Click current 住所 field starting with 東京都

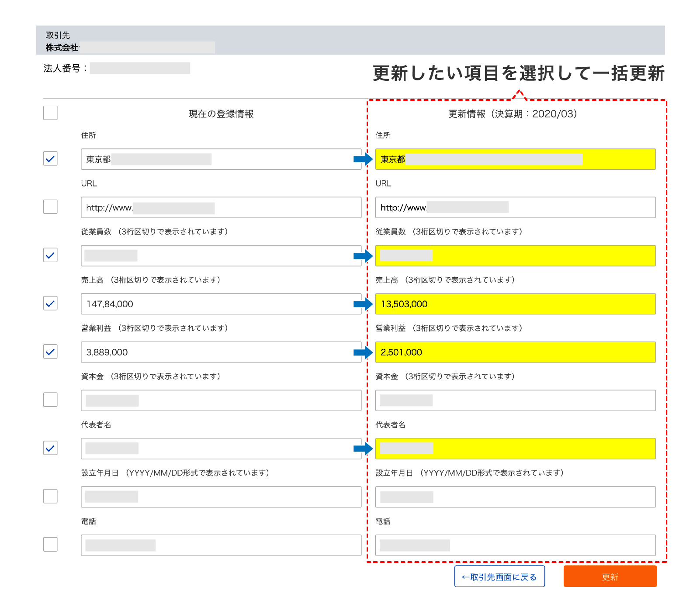(x=221, y=159)
